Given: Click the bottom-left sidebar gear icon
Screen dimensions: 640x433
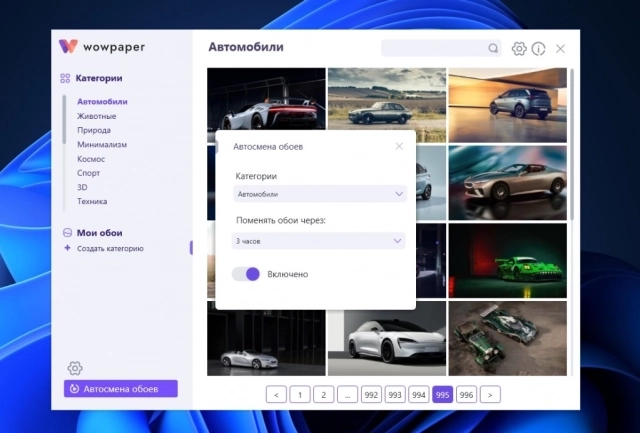Looking at the screenshot, I should click(x=75, y=368).
